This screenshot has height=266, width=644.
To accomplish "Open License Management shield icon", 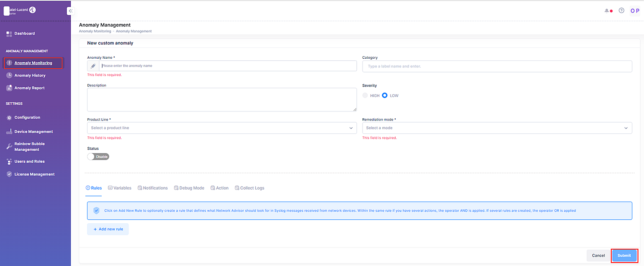I will coord(9,174).
